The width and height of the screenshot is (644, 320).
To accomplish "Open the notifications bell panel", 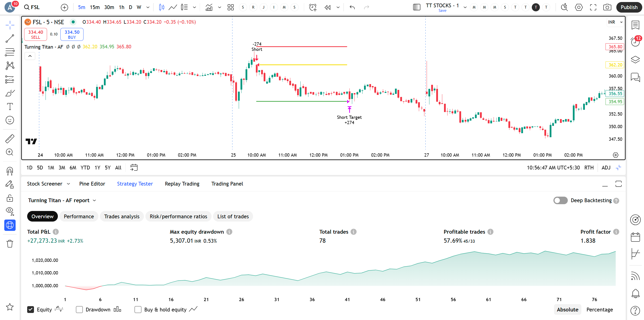I will pos(635,293).
